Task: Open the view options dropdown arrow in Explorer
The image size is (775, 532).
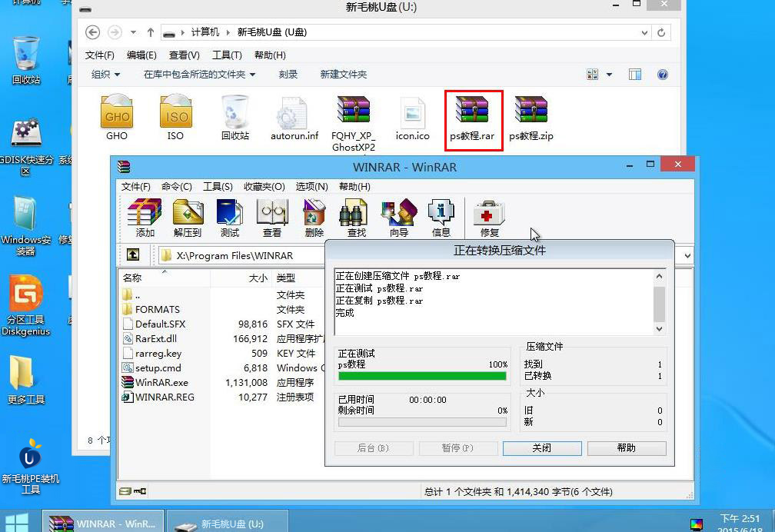Action: pyautogui.click(x=610, y=75)
